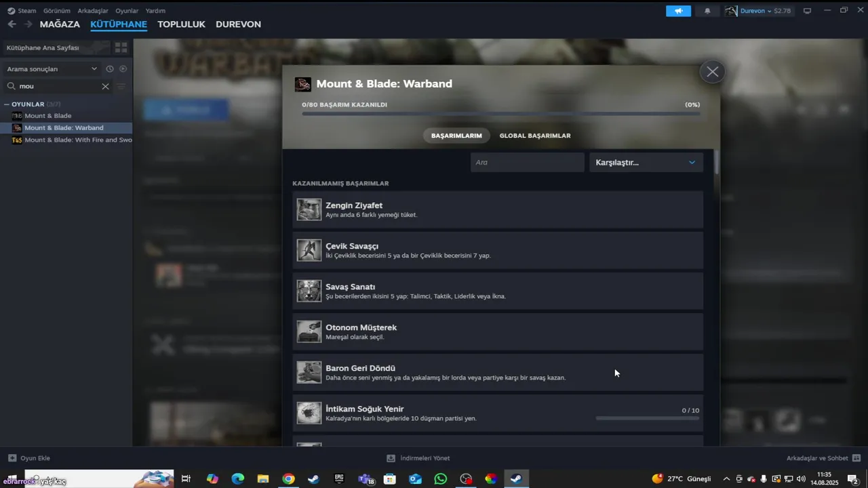Click the Çevik Savaşçı achievement icon

point(309,250)
